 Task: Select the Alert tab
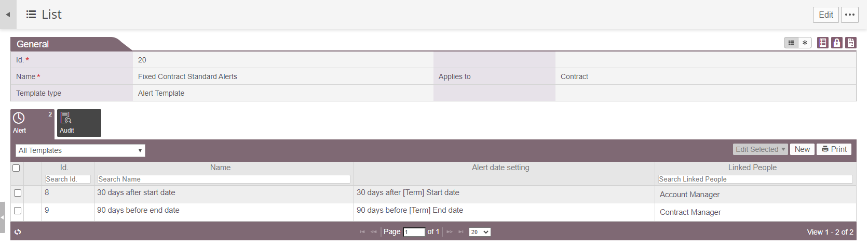click(x=32, y=123)
